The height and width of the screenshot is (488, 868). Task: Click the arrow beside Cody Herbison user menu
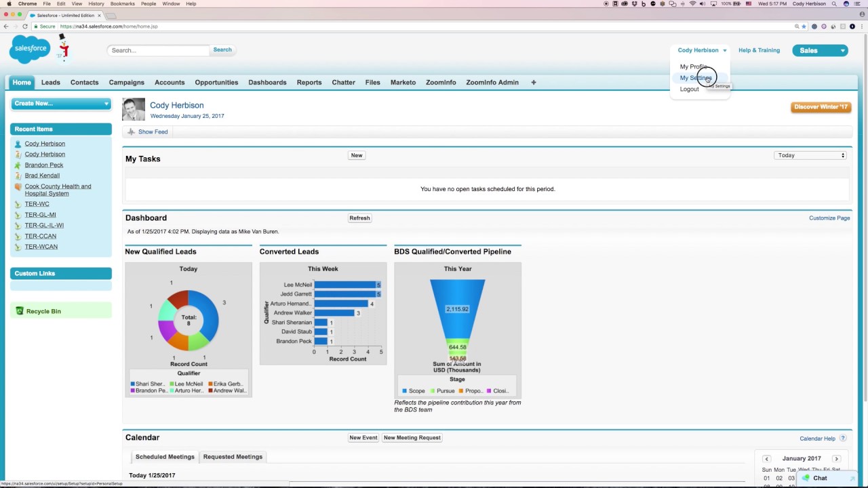click(724, 51)
